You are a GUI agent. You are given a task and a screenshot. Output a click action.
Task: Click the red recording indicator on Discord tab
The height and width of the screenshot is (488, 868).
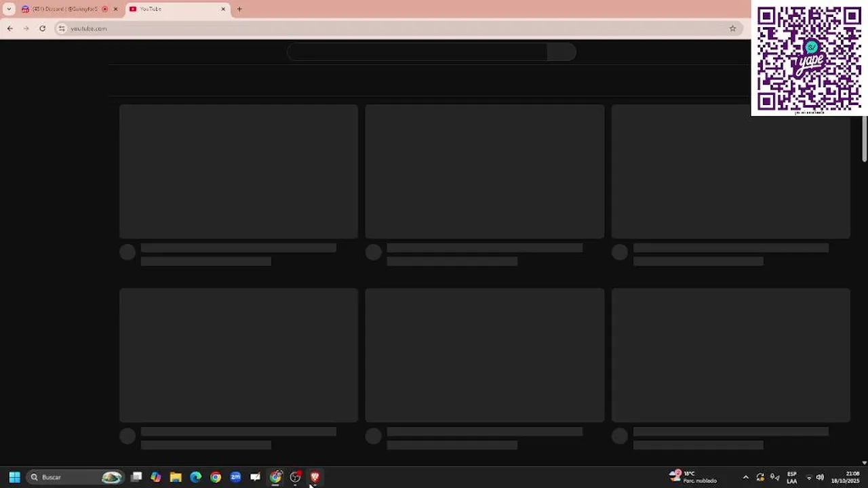click(x=104, y=9)
